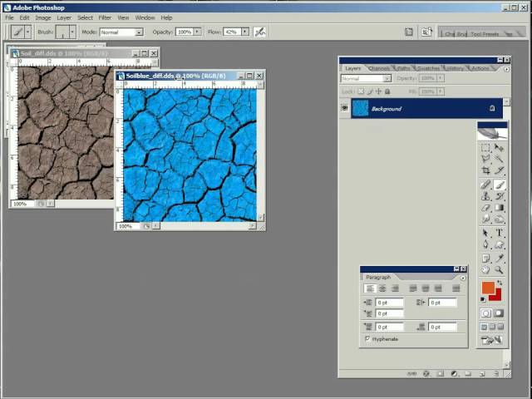Select the History Brush tool
This screenshot has height=399, width=532.
pyautogui.click(x=499, y=196)
